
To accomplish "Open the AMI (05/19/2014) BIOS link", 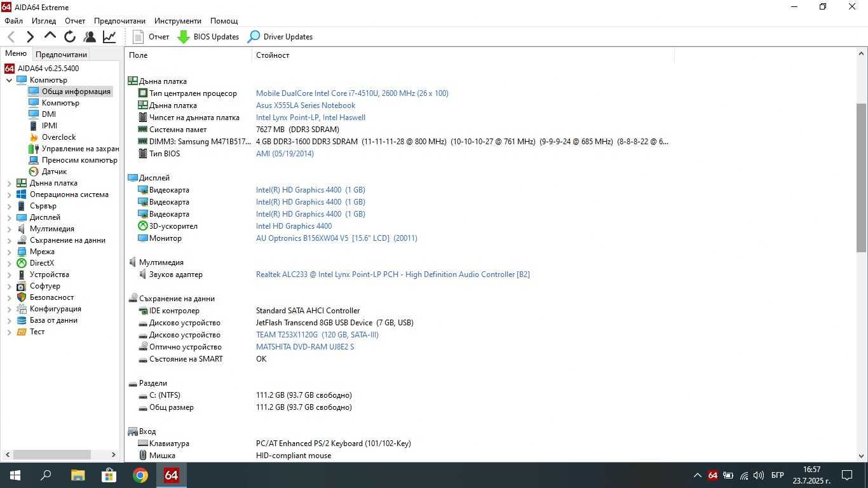I will point(285,154).
